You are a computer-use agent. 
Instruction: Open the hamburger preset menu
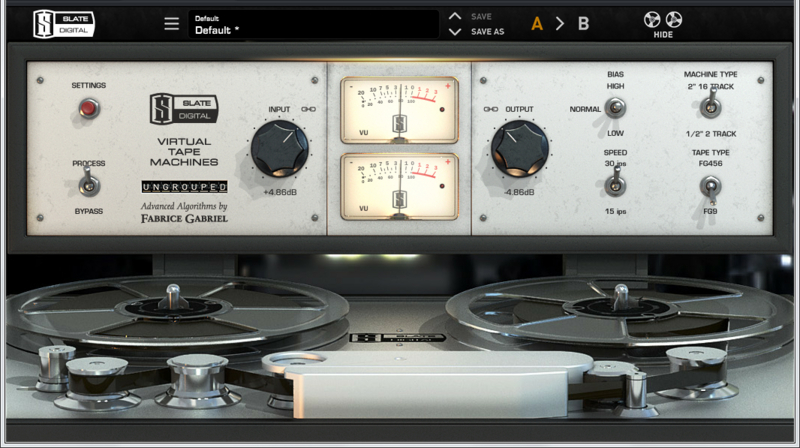(x=171, y=23)
